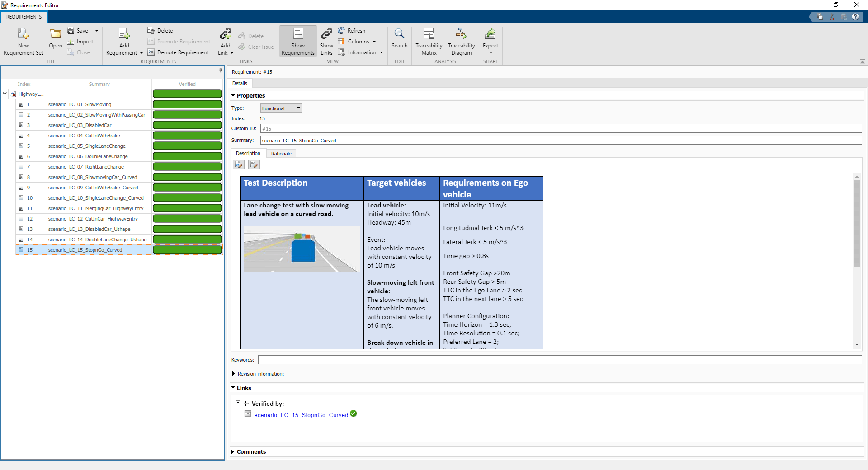Toggle the Show Requirements view
This screenshot has width=868, height=470.
[x=297, y=41]
